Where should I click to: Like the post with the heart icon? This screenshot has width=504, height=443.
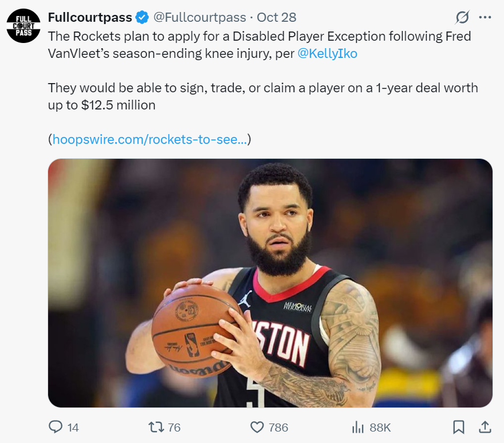(257, 427)
